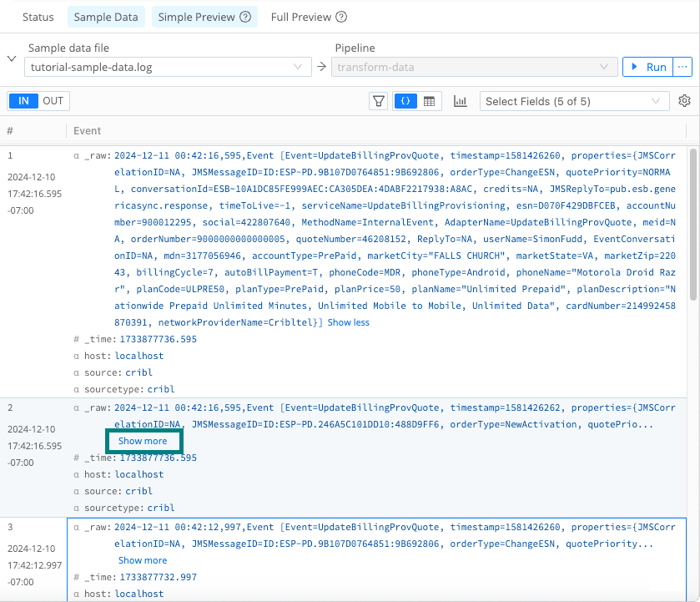Switch to the Status tab

pos(37,17)
